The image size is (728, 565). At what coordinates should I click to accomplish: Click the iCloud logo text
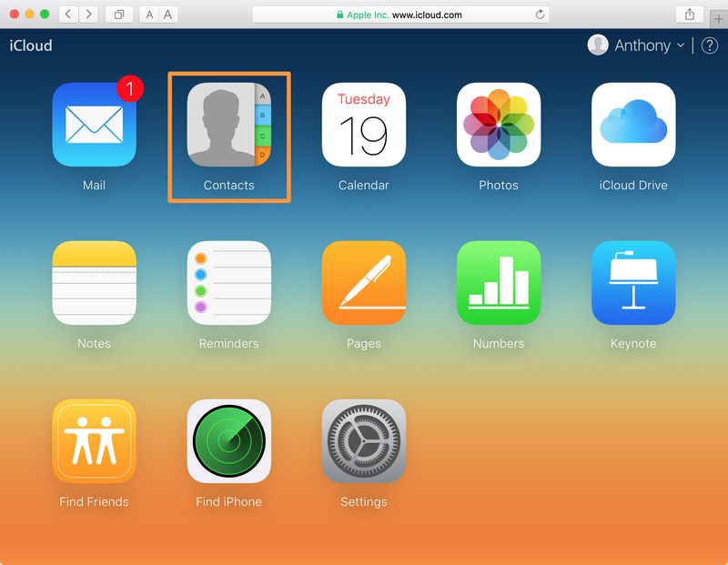click(x=31, y=45)
